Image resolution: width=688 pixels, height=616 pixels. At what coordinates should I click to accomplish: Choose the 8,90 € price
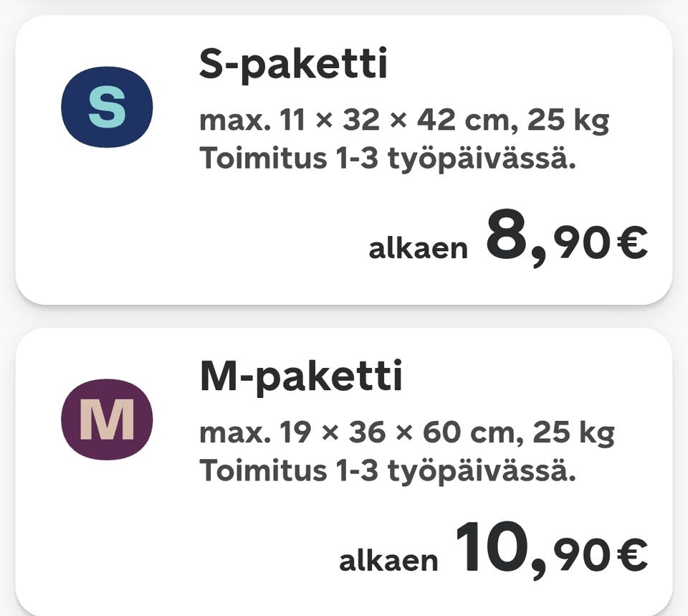pos(566,244)
